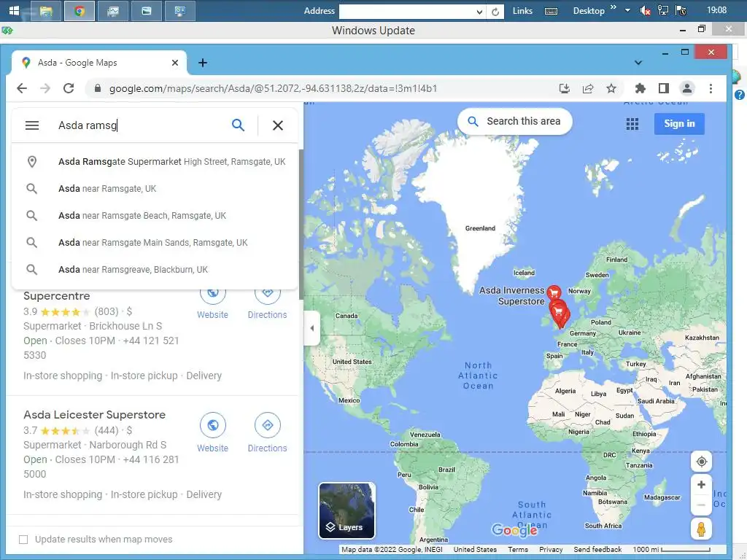Click the United States footer link
747x560 pixels.
(x=475, y=550)
